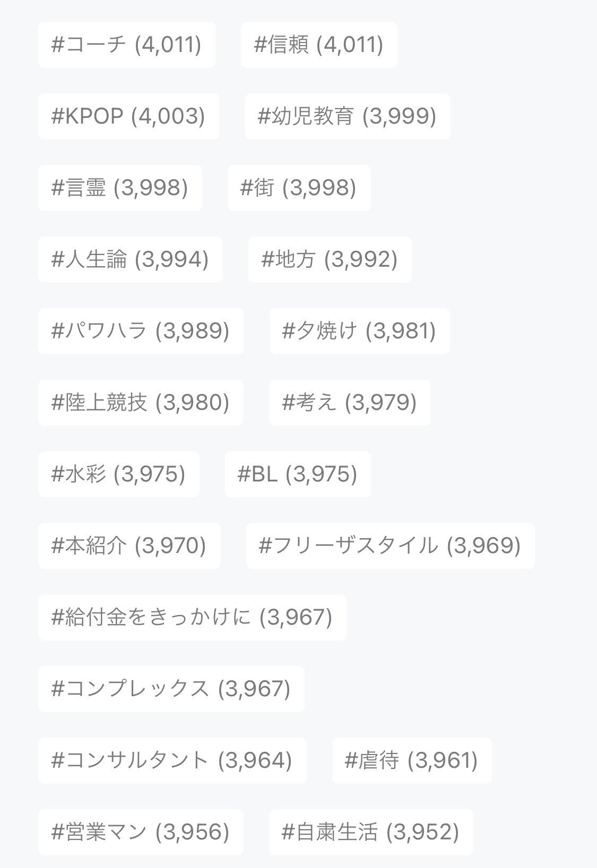Select the #BL hashtag
This screenshot has width=597, height=868.
coord(298,474)
